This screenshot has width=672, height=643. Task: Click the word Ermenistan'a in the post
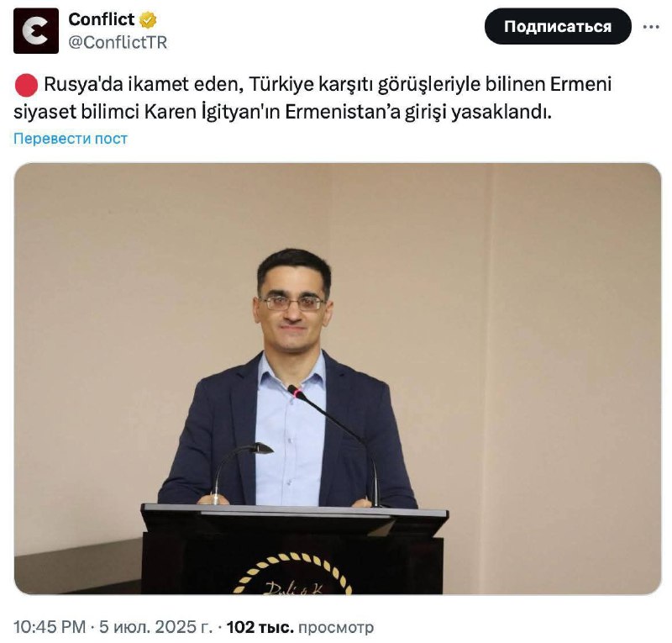click(x=343, y=112)
